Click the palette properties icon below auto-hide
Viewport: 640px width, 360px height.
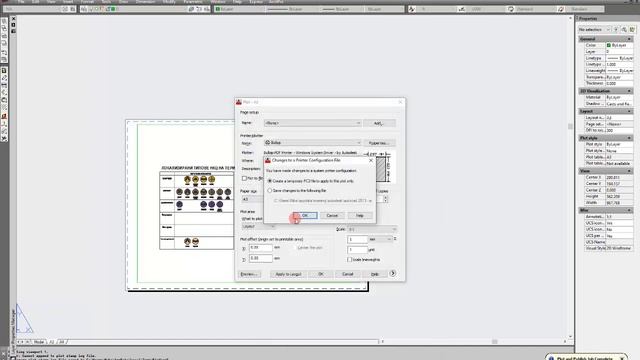pos(13,31)
